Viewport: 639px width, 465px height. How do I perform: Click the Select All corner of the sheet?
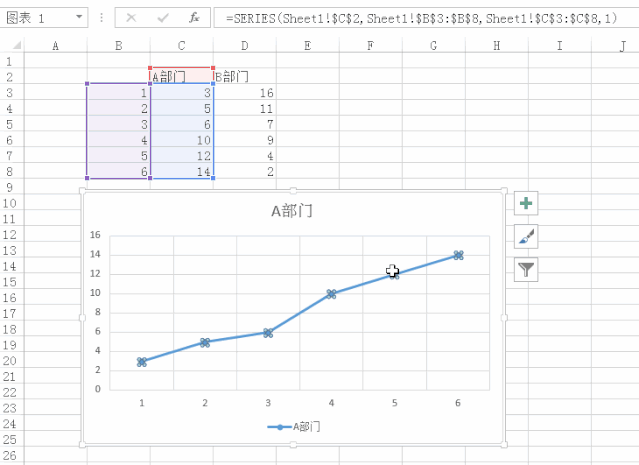click(x=9, y=45)
